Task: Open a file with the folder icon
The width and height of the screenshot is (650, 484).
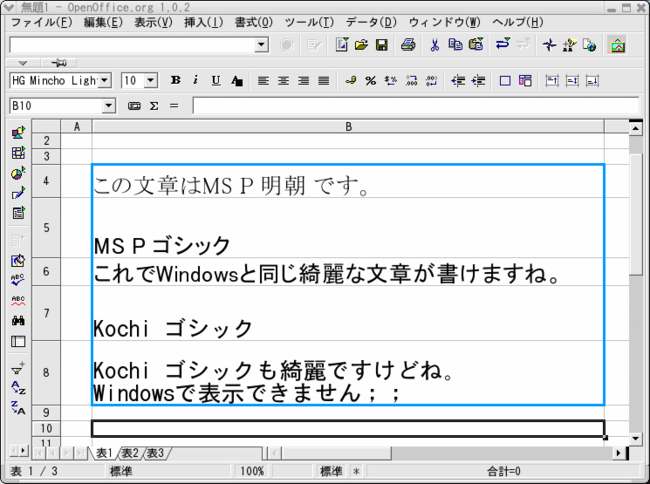Action: pyautogui.click(x=361, y=44)
